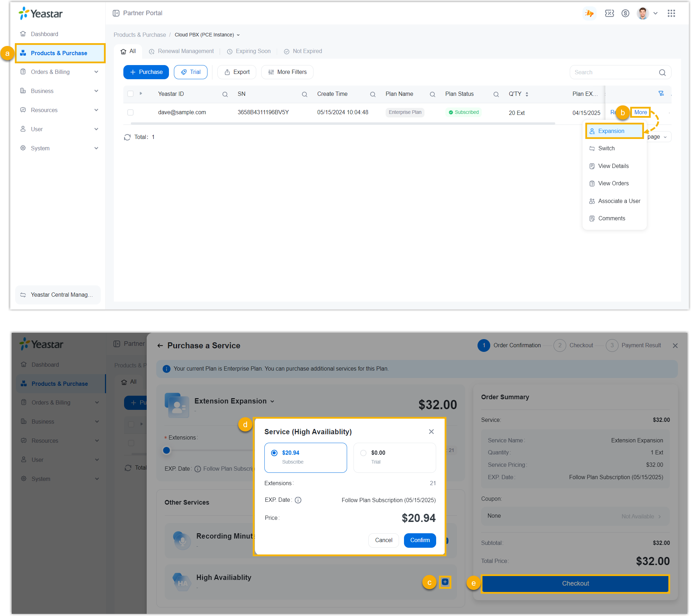Click the search magnifier in Search box
Screen dimensions: 691x616
[x=662, y=72]
